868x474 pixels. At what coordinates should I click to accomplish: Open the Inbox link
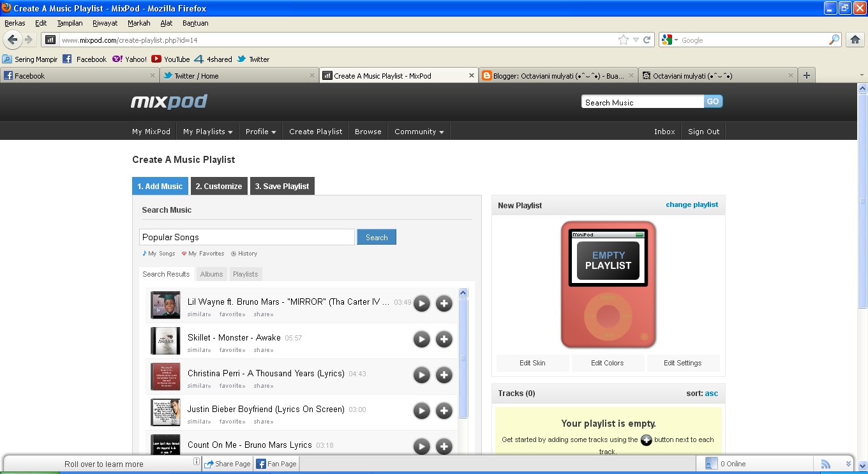[664, 132]
